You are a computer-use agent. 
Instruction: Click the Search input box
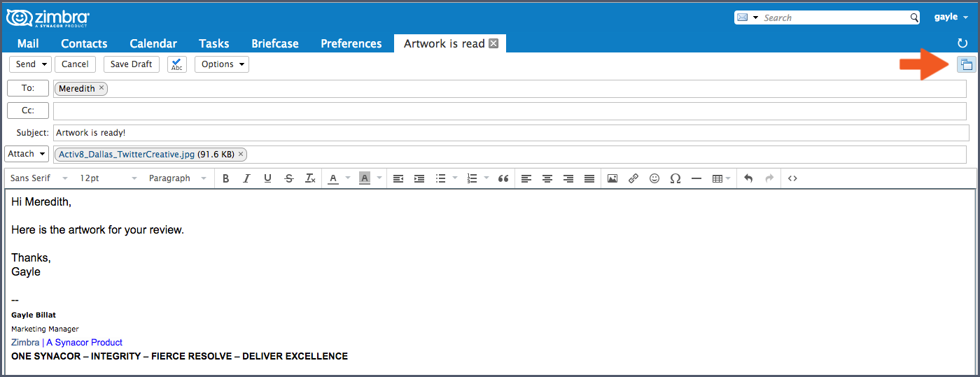[x=835, y=17]
